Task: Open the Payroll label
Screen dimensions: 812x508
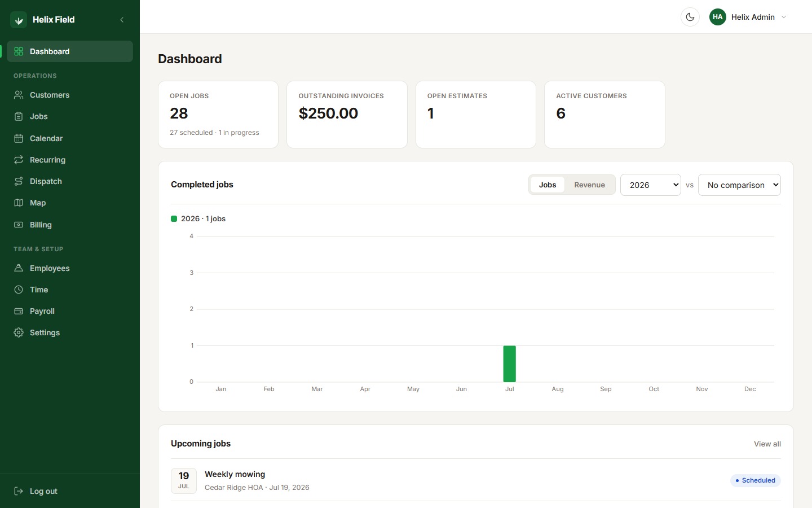Action: point(42,311)
